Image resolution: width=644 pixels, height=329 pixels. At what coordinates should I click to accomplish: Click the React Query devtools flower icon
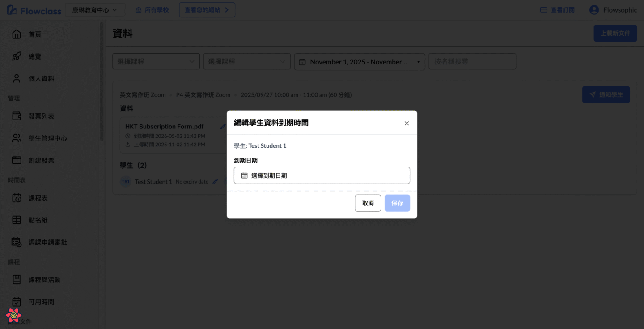pos(13,316)
